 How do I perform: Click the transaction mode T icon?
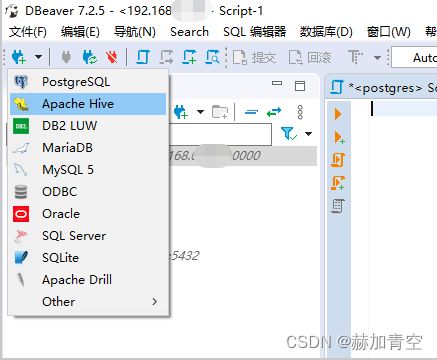355,57
